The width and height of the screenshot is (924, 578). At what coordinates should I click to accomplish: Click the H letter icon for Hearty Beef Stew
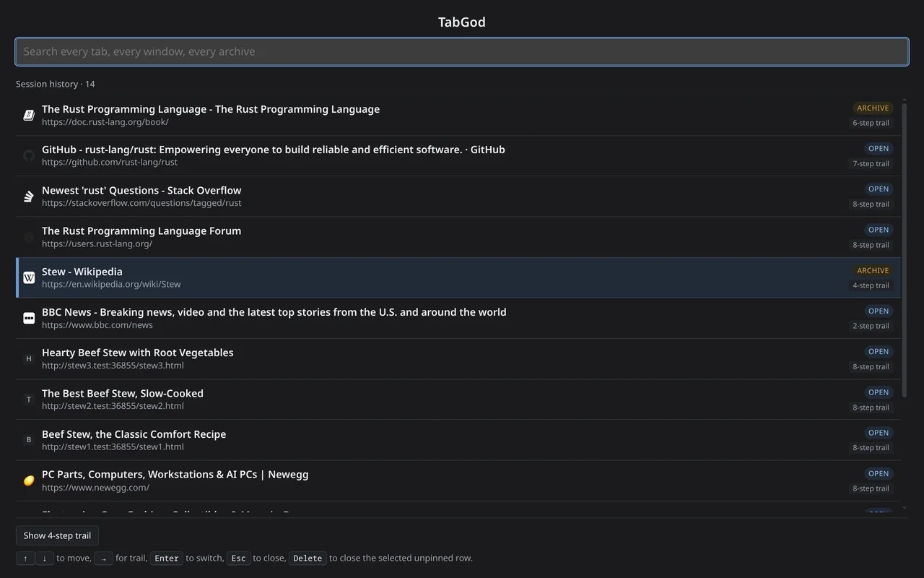[x=29, y=358]
